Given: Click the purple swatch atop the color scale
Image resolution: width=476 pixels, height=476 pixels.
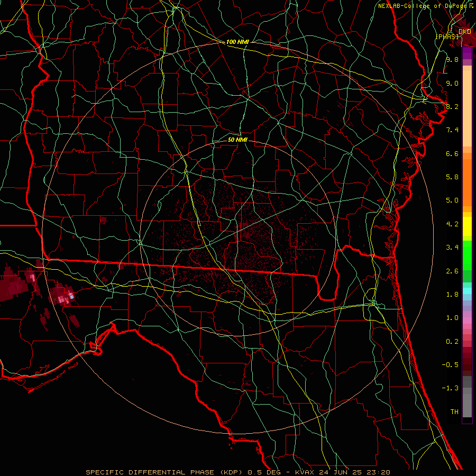Looking at the screenshot, I should point(467,53).
